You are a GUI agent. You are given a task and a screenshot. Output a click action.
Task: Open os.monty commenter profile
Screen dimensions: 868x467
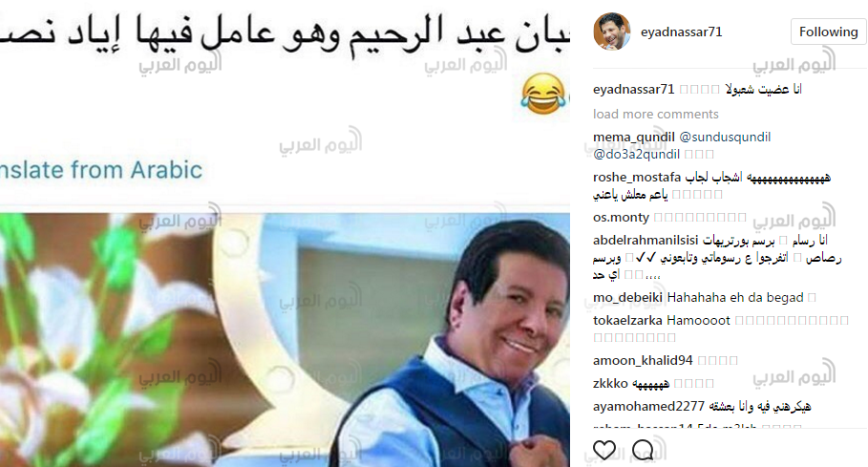[x=621, y=217]
